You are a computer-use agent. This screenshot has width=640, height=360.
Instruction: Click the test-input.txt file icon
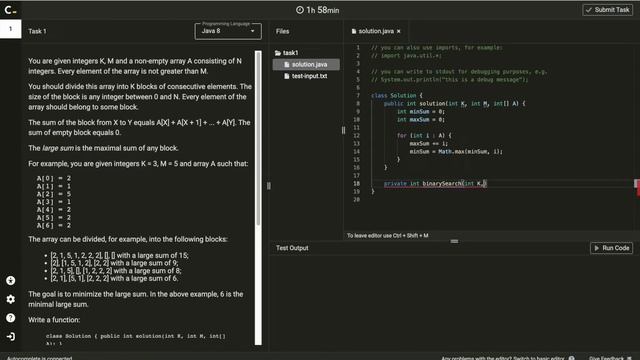click(287, 76)
